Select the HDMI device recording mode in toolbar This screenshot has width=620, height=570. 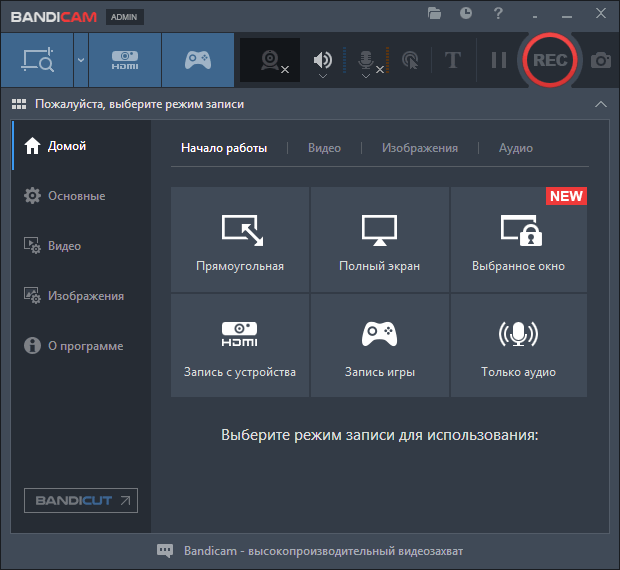tap(125, 60)
